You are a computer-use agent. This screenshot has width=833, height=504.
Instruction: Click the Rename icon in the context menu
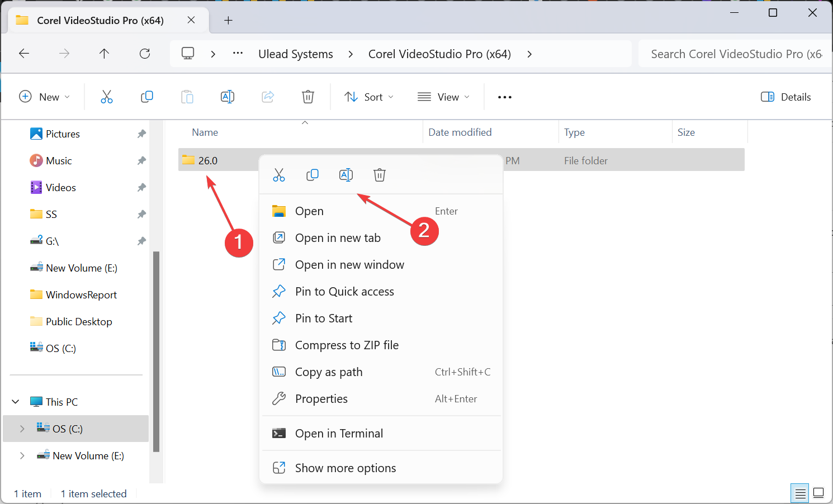pos(346,175)
